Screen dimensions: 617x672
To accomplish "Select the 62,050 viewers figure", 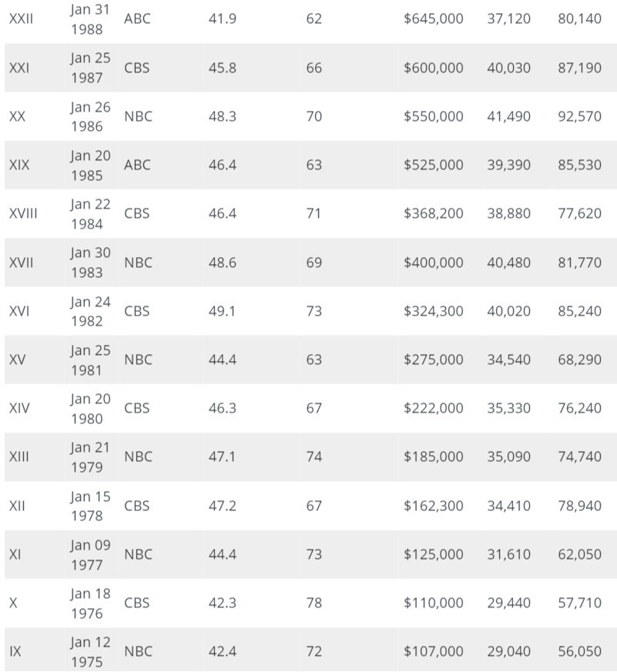I will 579,554.
